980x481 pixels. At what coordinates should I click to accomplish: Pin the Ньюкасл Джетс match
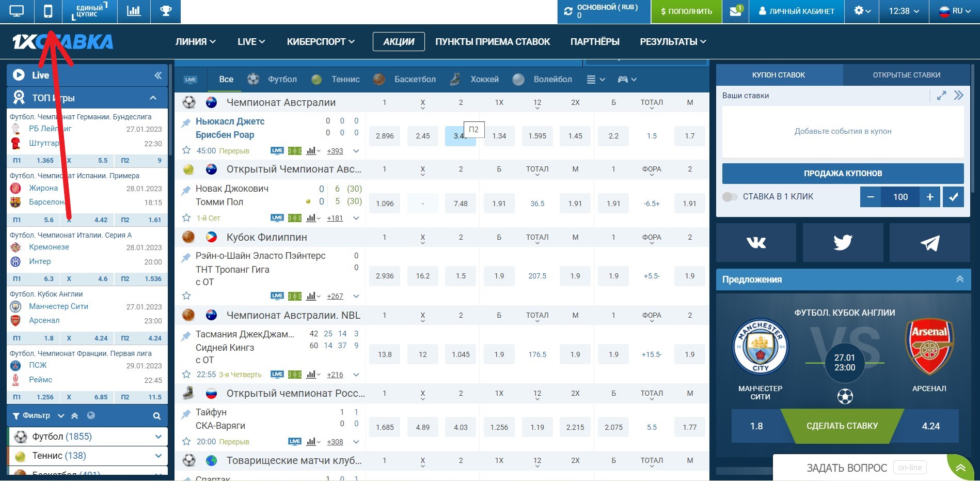coord(186,123)
